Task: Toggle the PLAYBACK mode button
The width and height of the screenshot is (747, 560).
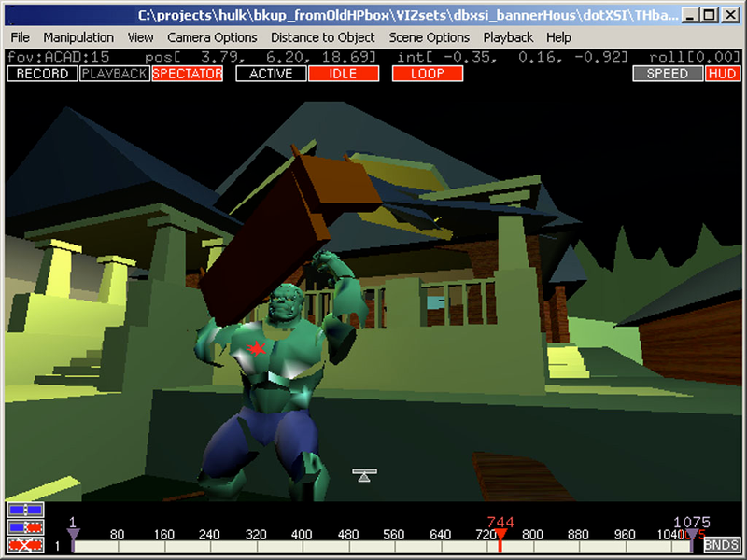Action: 115,74
